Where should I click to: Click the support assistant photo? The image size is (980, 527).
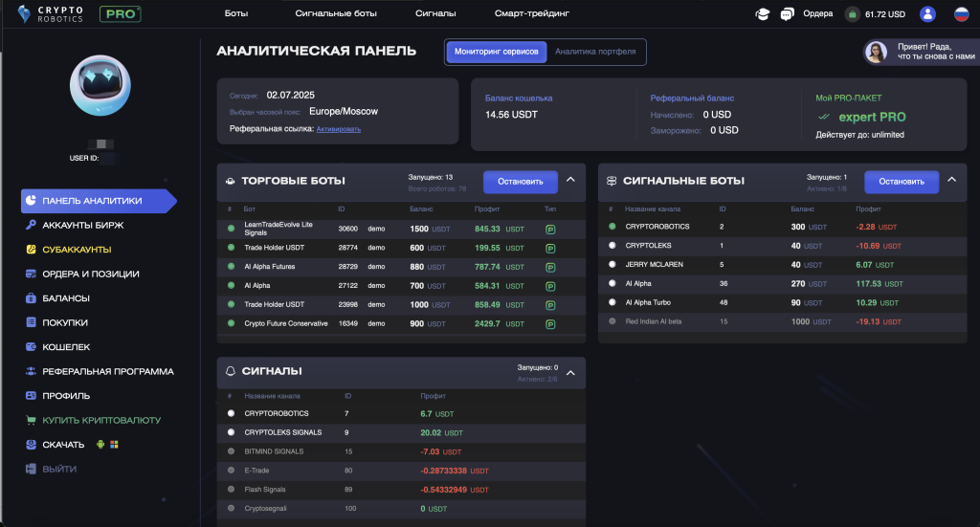876,52
